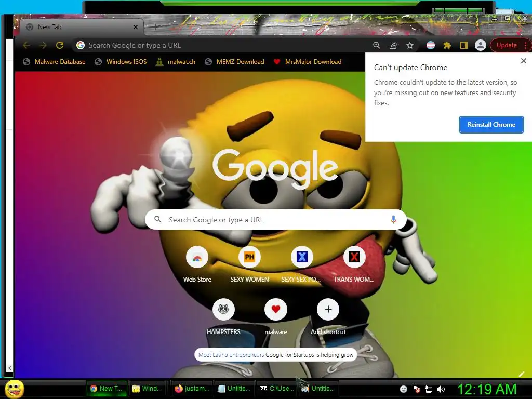Open malwat.ch bookmark
The width and height of the screenshot is (532, 399).
pos(176,62)
